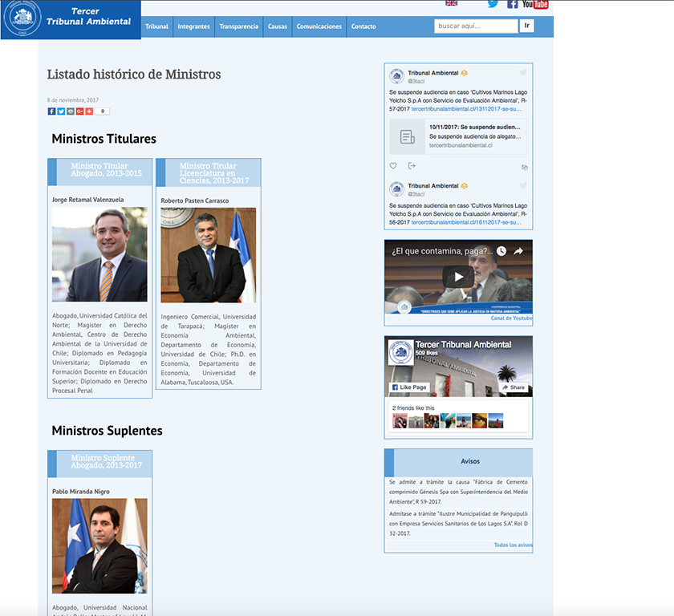The image size is (674, 616).
Task: Click the Watch later clock icon on video
Action: pyautogui.click(x=501, y=251)
